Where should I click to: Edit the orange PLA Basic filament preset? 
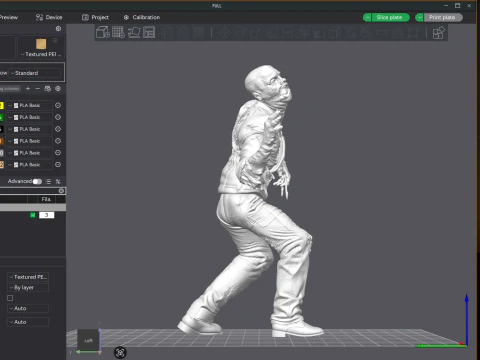tap(58, 141)
